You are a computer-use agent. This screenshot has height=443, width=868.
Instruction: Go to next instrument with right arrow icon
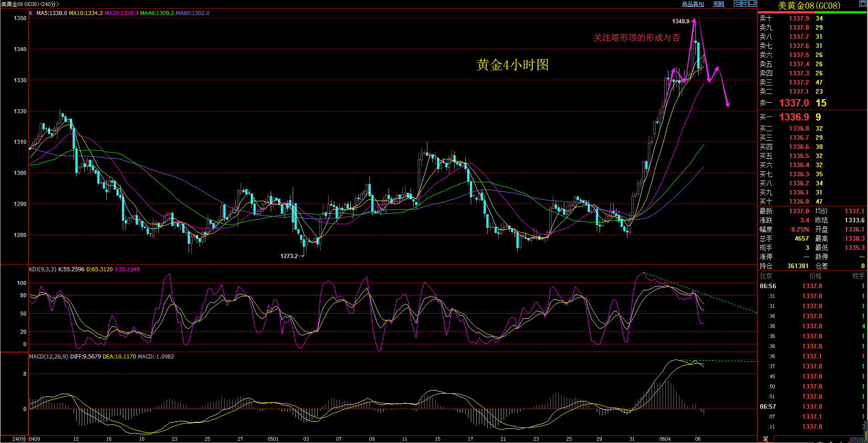click(x=745, y=4)
